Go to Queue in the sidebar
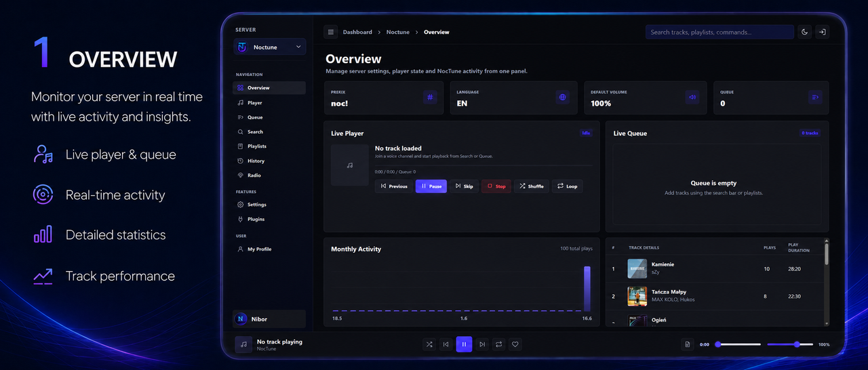Image resolution: width=868 pixels, height=370 pixels. coord(269,117)
